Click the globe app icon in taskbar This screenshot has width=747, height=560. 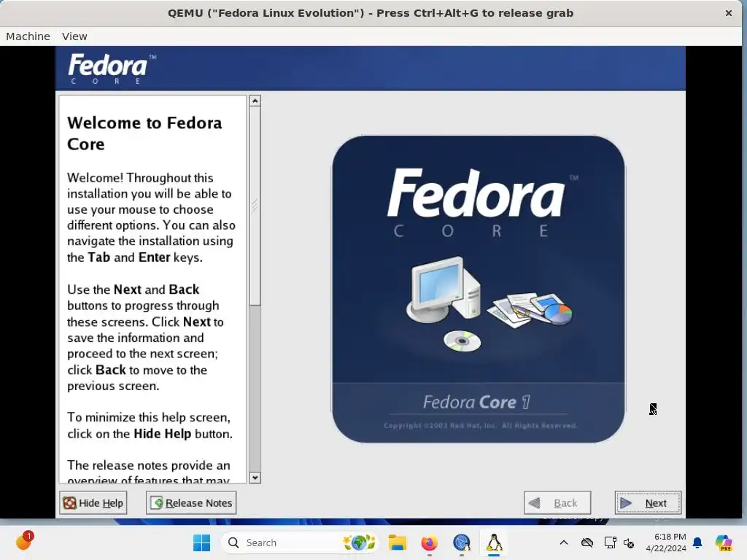[462, 542]
